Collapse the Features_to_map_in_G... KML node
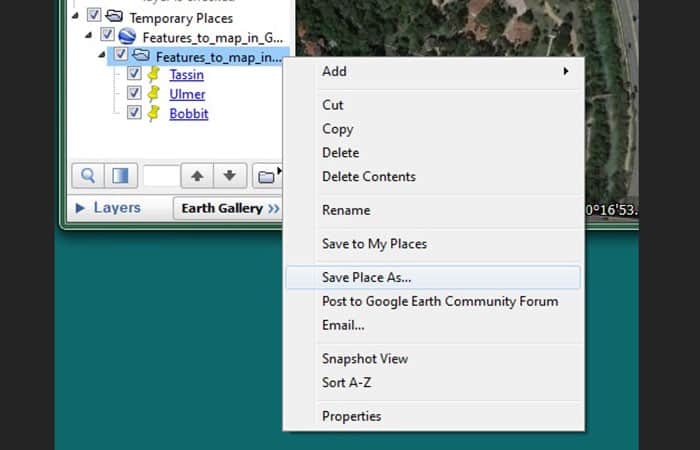 [89, 35]
